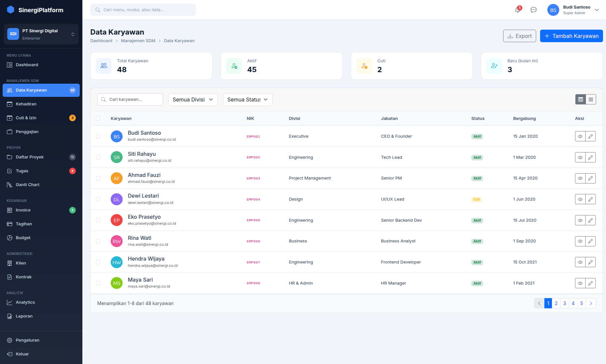Tick the checkbox for Siti Rahayu

(98, 157)
